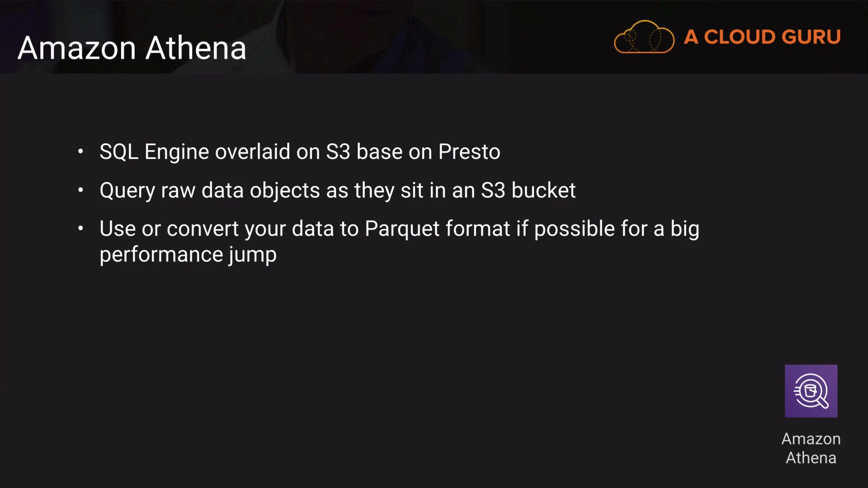
Task: Click the word "format" in third bullet
Action: [x=477, y=229]
